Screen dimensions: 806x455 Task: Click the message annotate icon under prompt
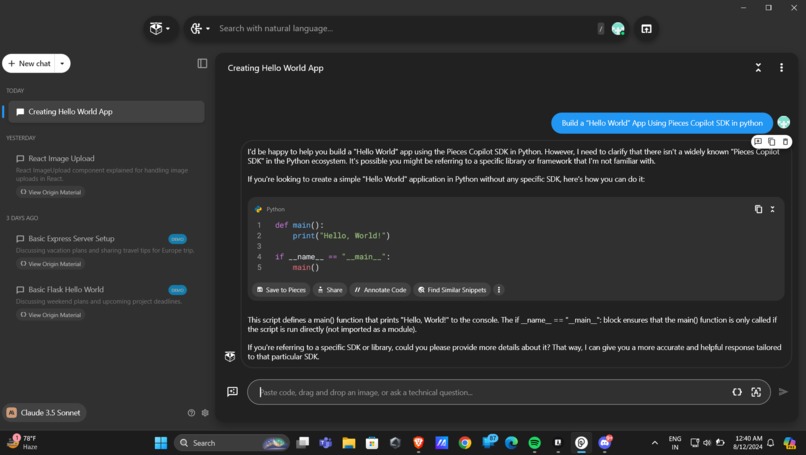758,141
